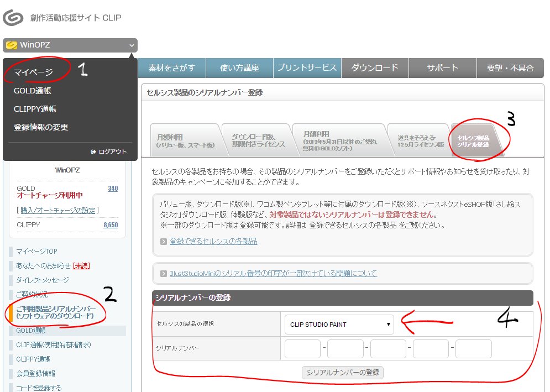Click arrow icon beside IllustStudioMini link

tap(164, 273)
